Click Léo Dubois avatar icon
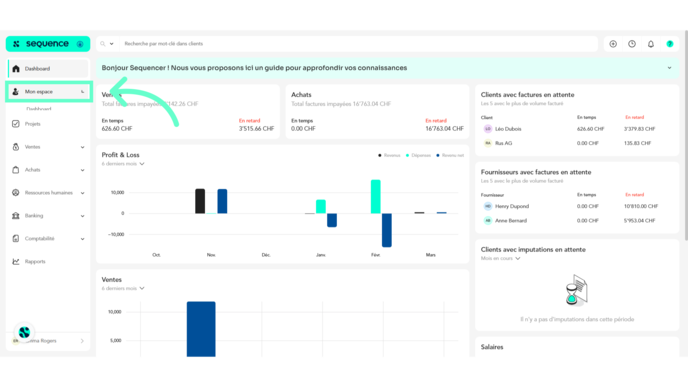The image size is (688, 387). point(488,129)
